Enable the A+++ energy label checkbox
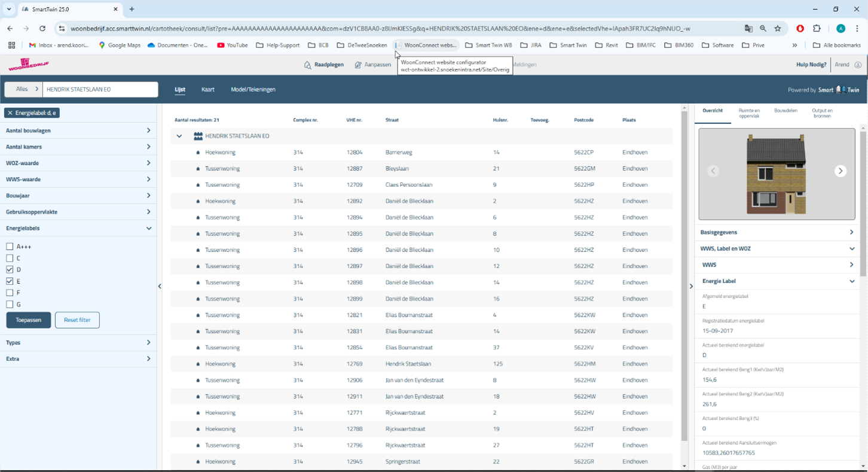 click(x=10, y=246)
